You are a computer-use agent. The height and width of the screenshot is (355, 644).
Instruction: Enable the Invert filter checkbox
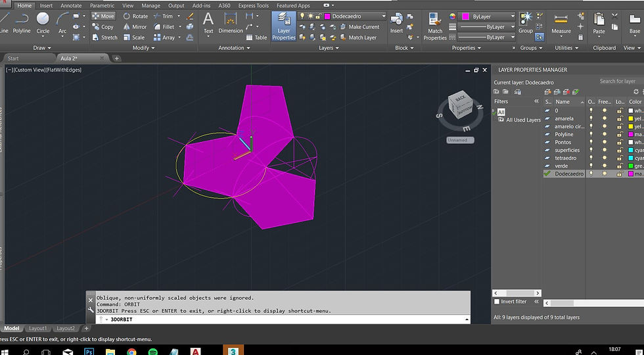[x=497, y=302]
